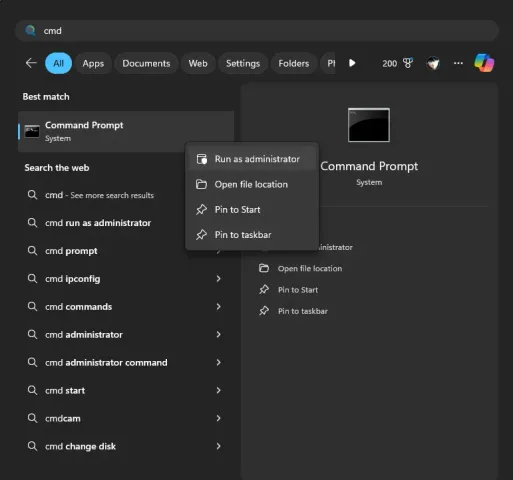Click folder icon in preview pane actions
Image resolution: width=513 pixels, height=480 pixels.
click(264, 268)
